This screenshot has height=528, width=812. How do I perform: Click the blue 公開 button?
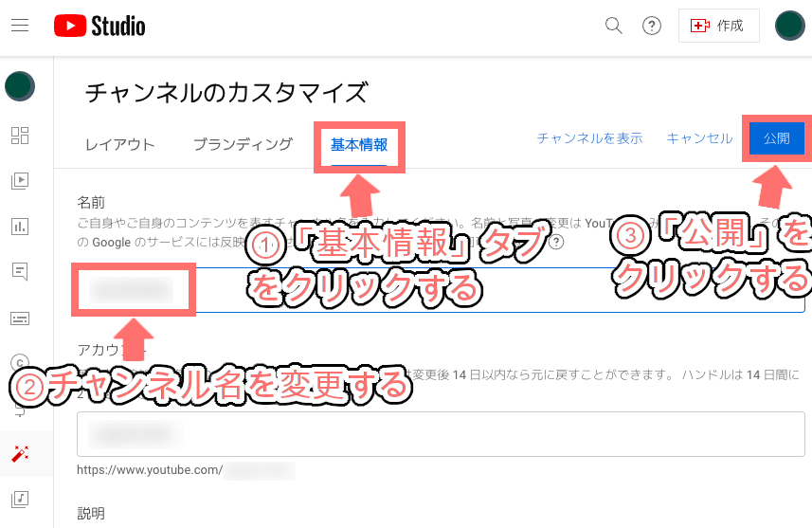coord(777,138)
